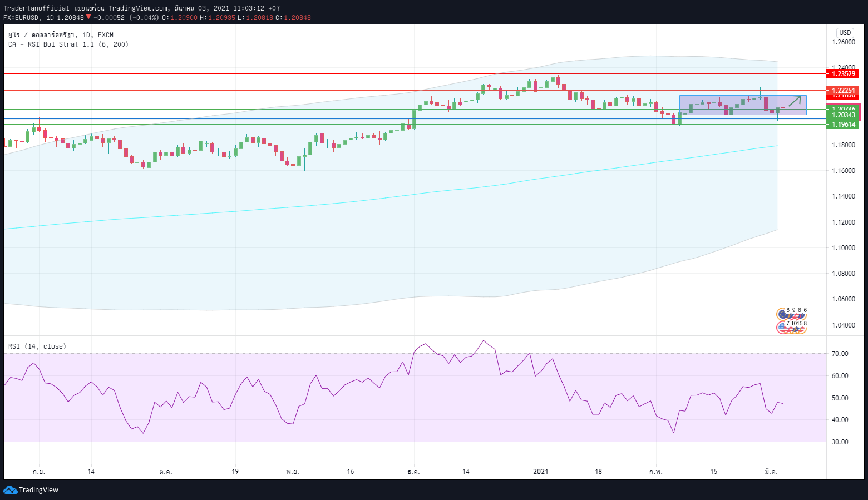Click the มี.ค. date label on time axis

[771, 472]
